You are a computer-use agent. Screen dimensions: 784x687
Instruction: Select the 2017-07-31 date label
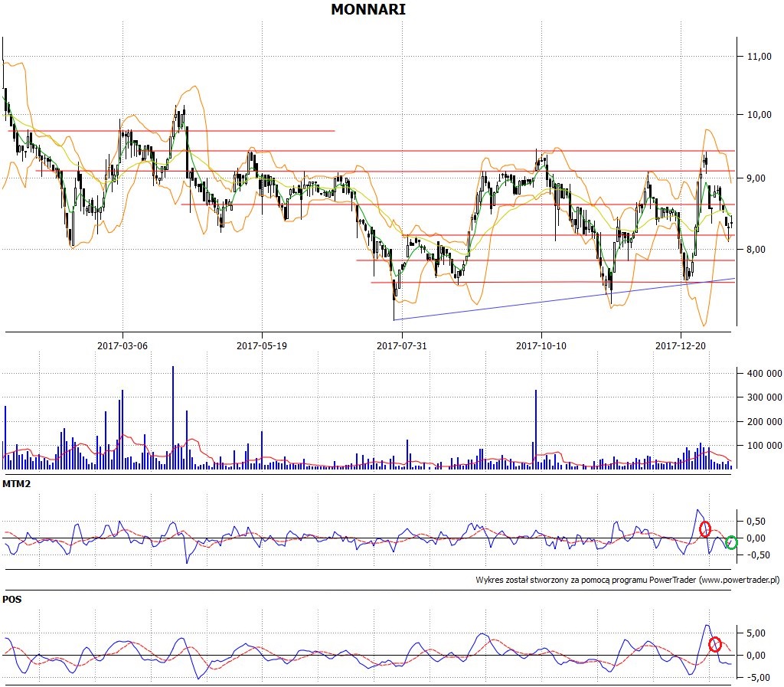[401, 345]
